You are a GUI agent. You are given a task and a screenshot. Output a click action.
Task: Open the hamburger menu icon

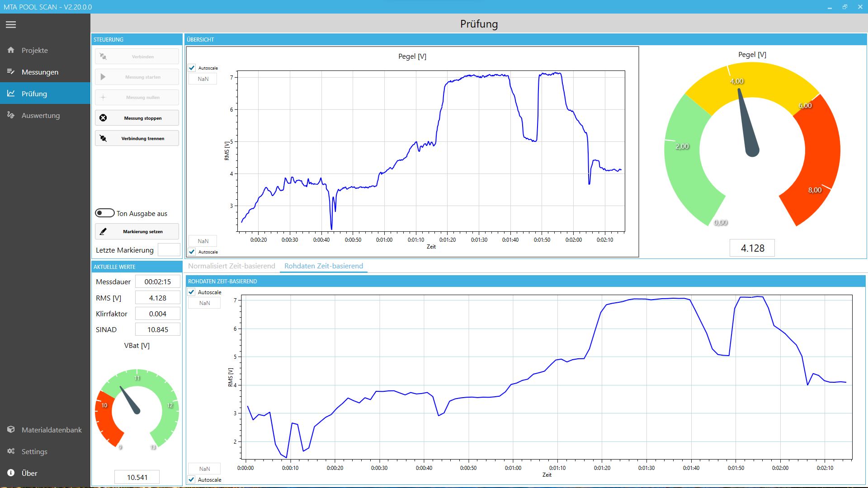tap(11, 25)
